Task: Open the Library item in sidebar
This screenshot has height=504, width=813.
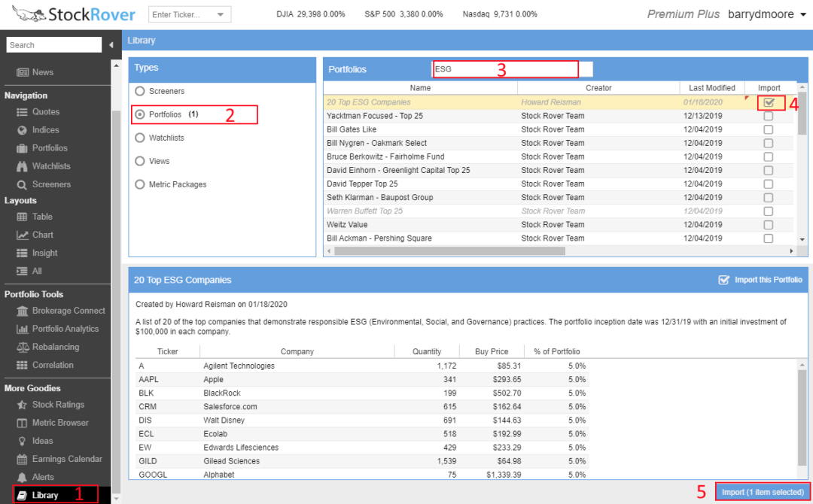Action: (x=55, y=495)
